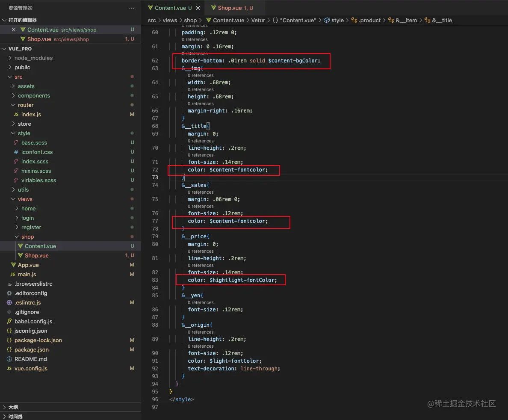Click 0 references above line 64 width

pyautogui.click(x=201, y=76)
